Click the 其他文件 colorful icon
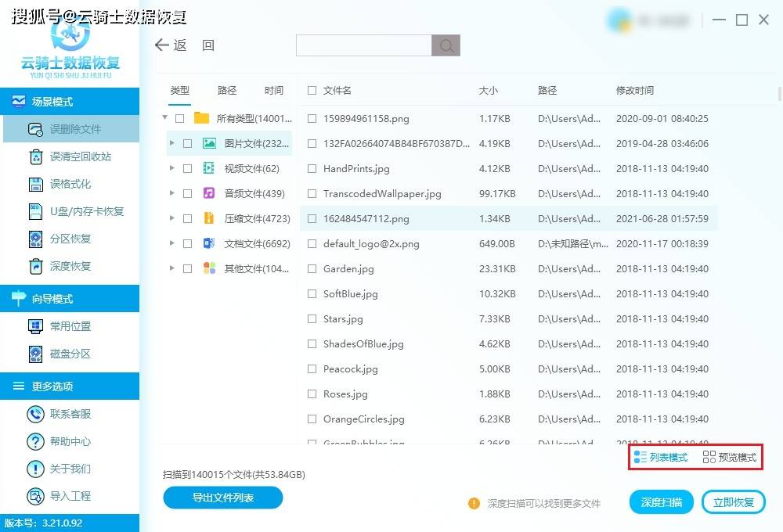783x532 pixels. pyautogui.click(x=209, y=268)
